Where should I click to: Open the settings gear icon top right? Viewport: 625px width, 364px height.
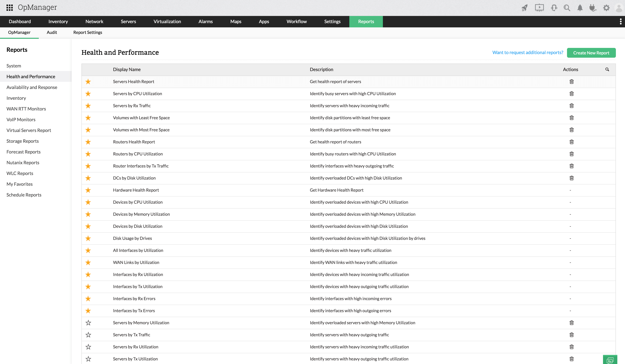coord(606,7)
